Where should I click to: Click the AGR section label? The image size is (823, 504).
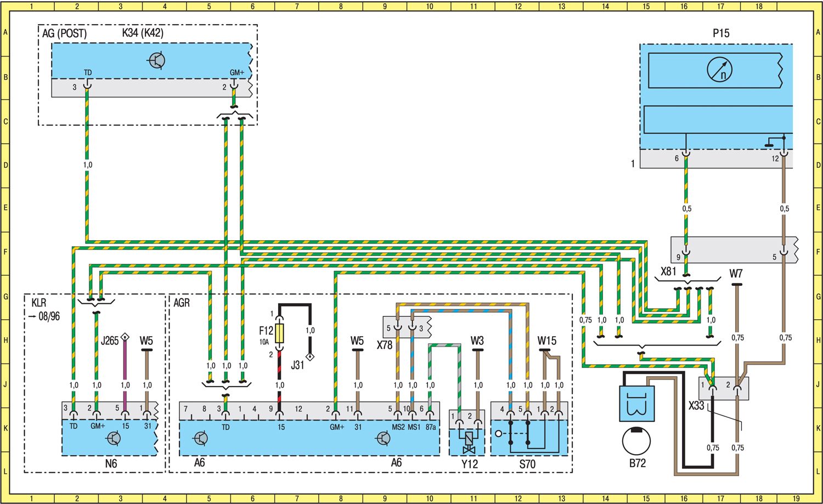click(x=182, y=303)
